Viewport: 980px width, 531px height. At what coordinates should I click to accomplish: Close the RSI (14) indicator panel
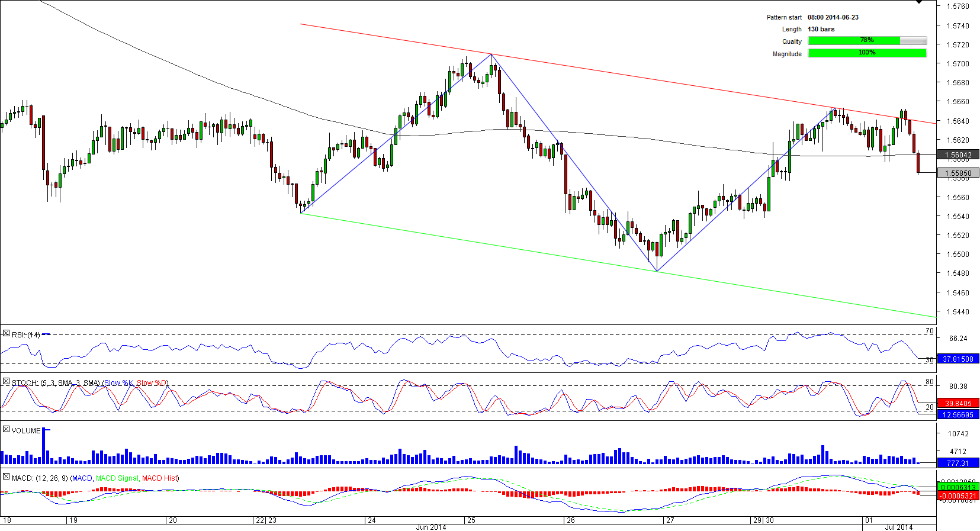tap(6, 334)
